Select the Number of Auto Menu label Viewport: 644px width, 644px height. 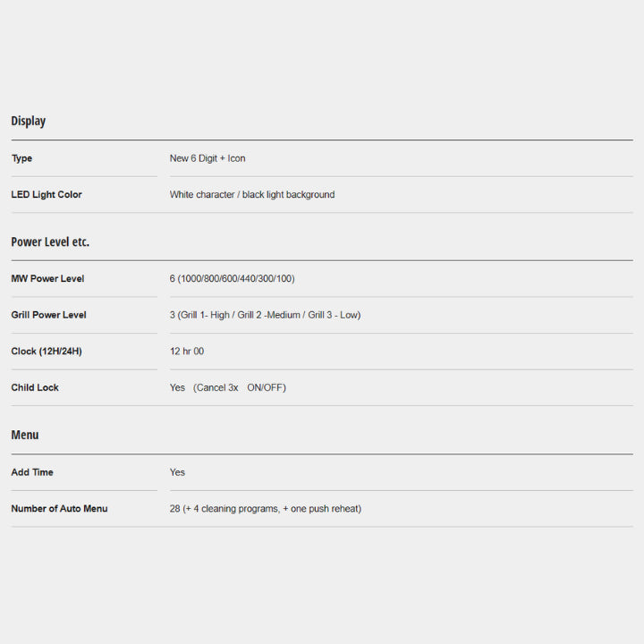(59, 509)
